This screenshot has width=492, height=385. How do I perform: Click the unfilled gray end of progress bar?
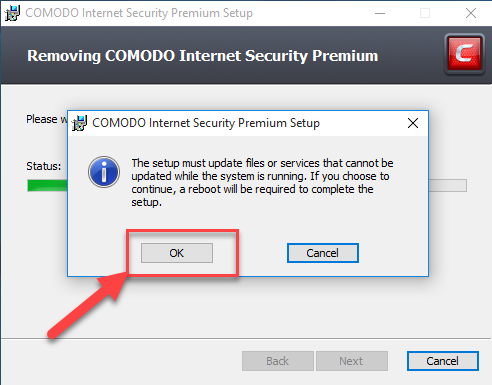click(448, 185)
